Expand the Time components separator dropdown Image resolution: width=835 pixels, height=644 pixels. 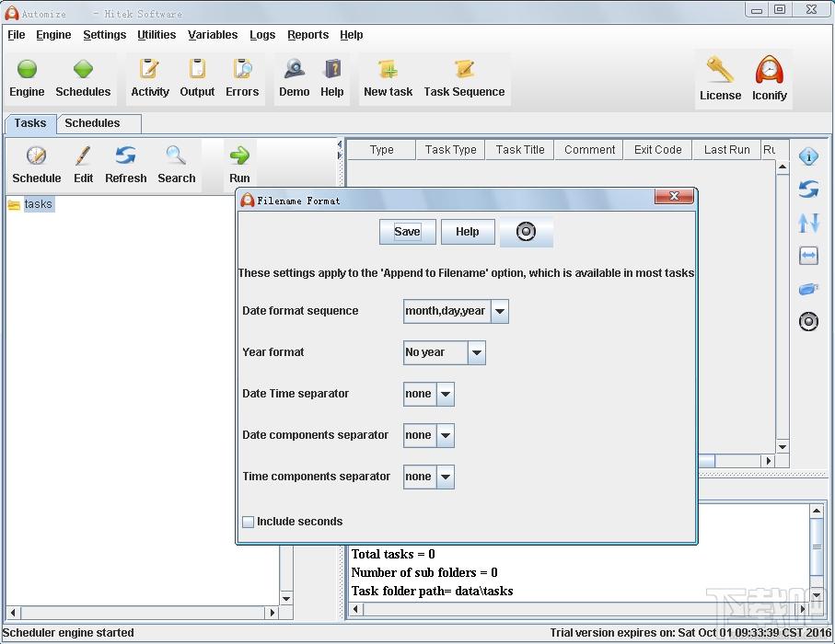coord(429,477)
